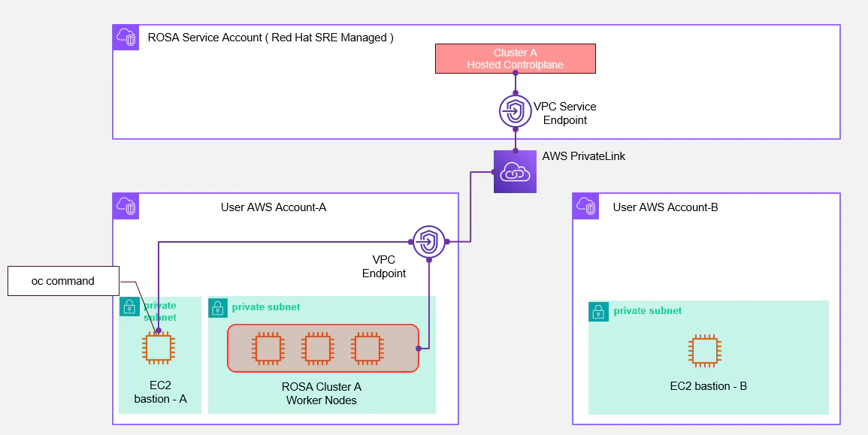
Task: Click the lock icon of bastion-A private subnet
Action: (x=129, y=306)
